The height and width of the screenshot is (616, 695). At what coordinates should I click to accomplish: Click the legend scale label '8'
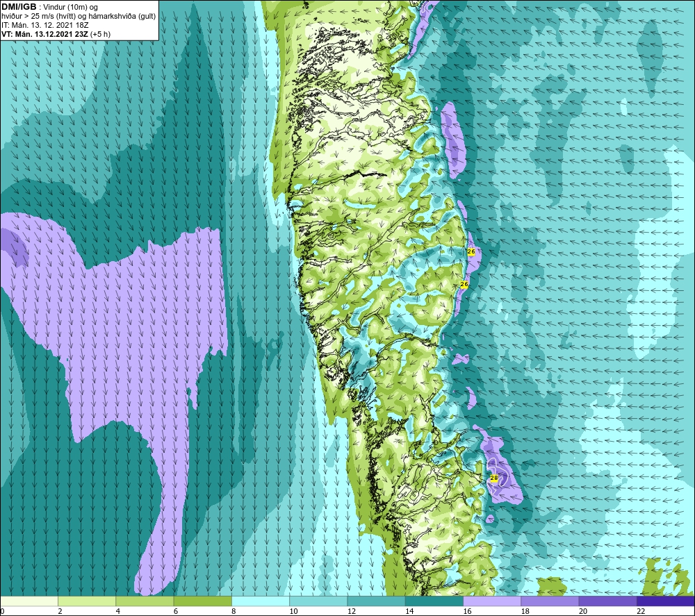tap(234, 611)
